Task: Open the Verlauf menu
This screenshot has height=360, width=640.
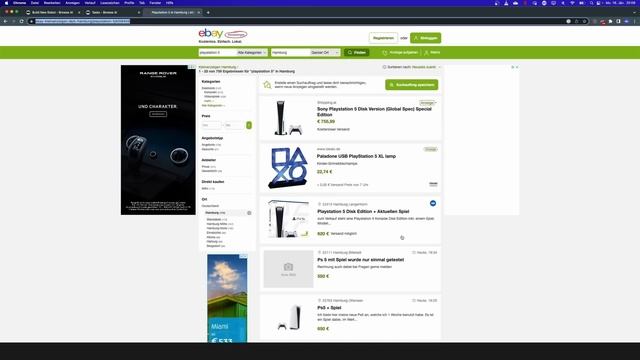Action: (90, 3)
